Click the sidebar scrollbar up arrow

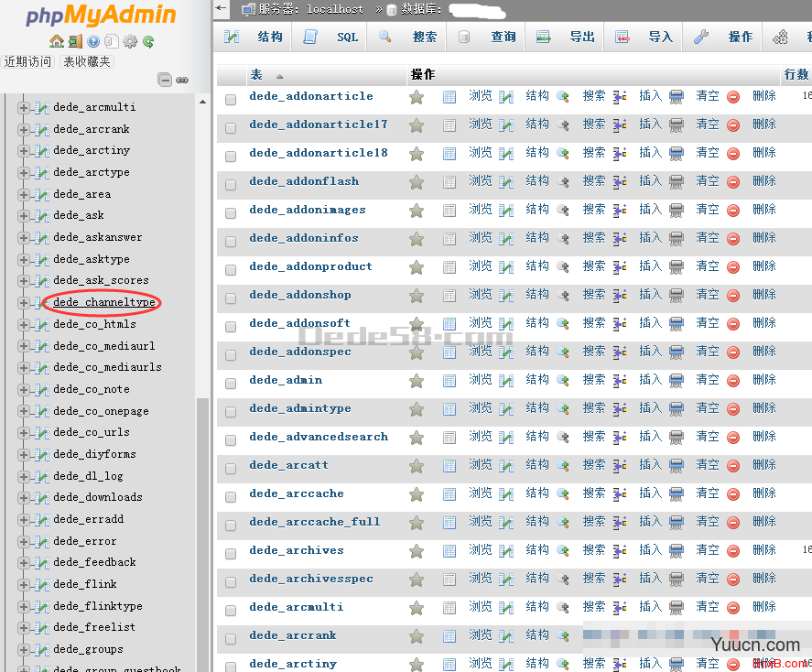click(202, 102)
